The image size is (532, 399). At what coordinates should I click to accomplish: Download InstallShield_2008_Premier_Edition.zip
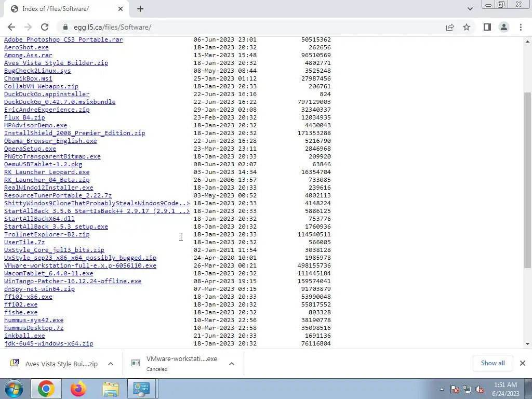tap(75, 134)
